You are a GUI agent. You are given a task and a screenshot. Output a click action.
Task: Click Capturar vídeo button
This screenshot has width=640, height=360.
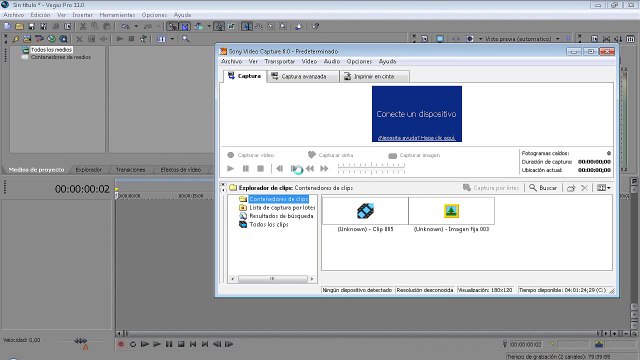[x=251, y=155]
